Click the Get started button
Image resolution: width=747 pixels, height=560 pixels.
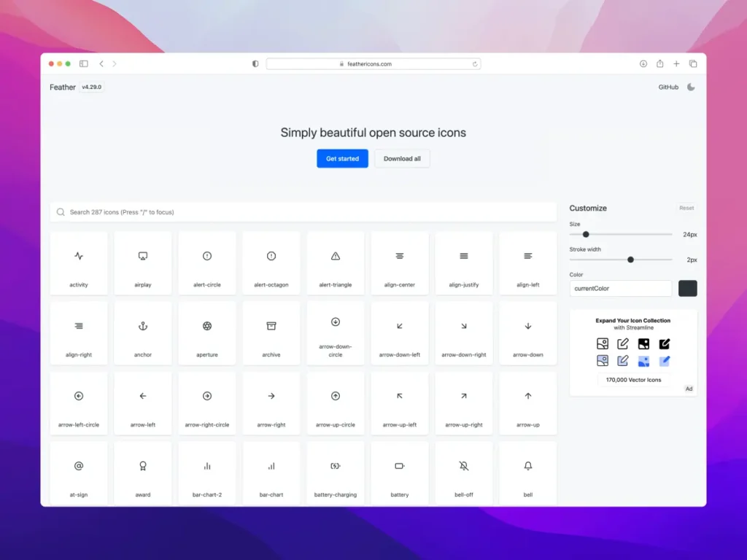click(x=342, y=158)
